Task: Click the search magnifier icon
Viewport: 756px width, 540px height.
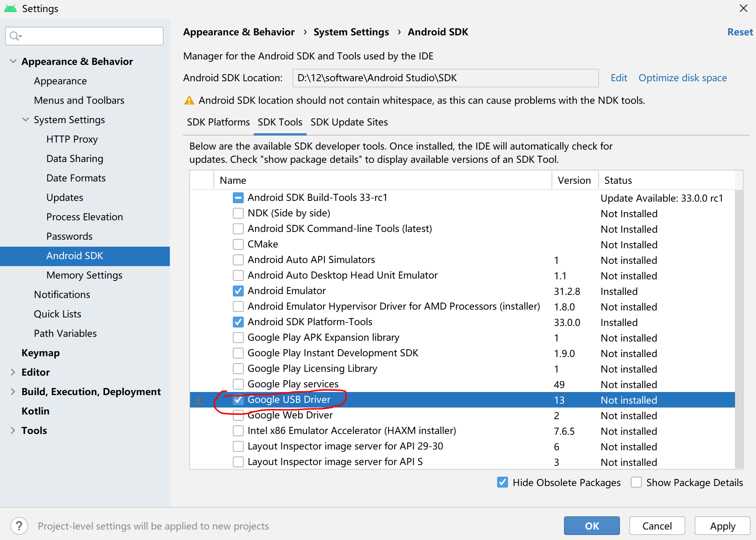Action: point(15,36)
